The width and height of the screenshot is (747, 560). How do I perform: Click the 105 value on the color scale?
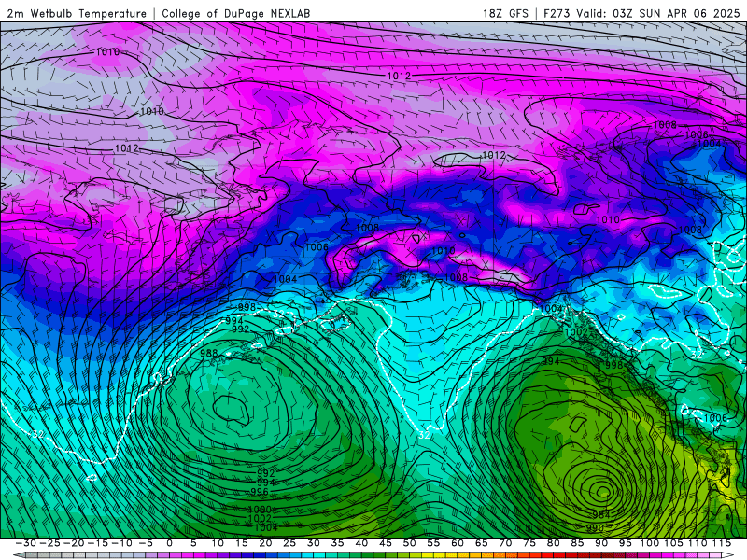[673, 543]
